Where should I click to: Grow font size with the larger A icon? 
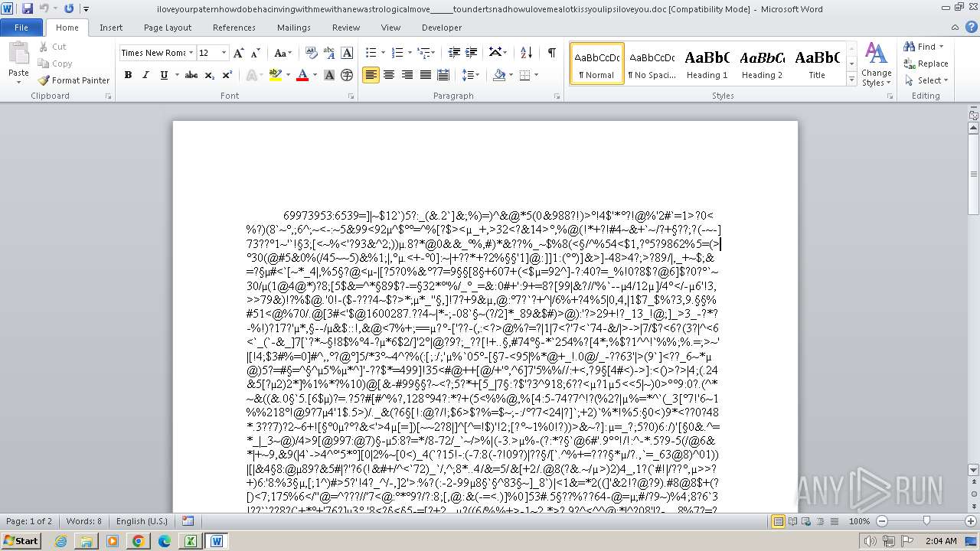[x=239, y=53]
